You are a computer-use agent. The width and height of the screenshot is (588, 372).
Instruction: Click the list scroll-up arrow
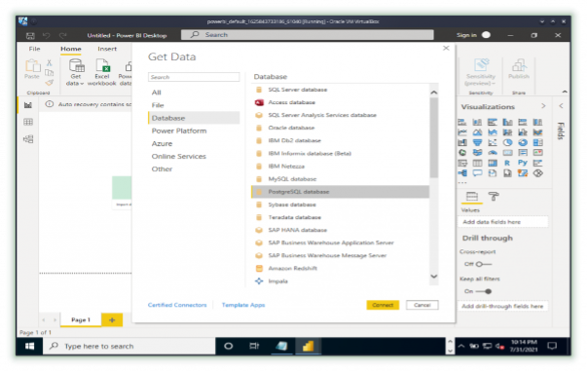[x=434, y=93]
